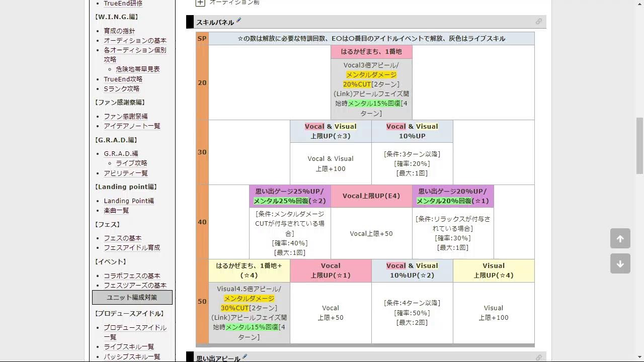The height and width of the screenshot is (362, 644).
Task: Click the scroll-to-bottom arrow button
Action: 620,263
